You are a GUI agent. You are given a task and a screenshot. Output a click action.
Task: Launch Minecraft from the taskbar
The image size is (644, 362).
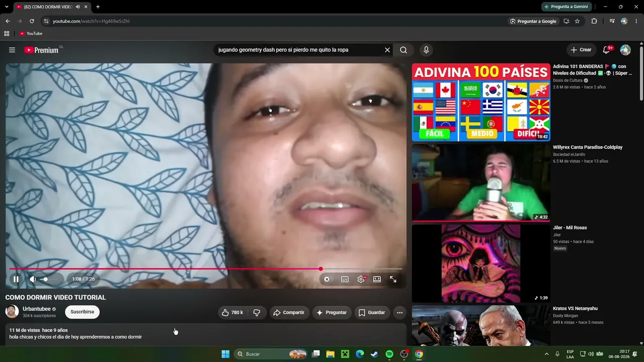[x=345, y=354]
